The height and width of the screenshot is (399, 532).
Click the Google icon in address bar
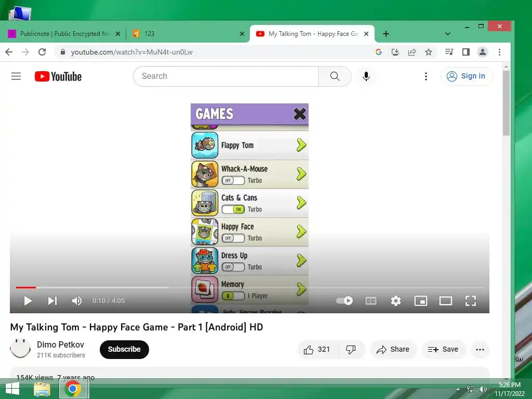(x=379, y=52)
